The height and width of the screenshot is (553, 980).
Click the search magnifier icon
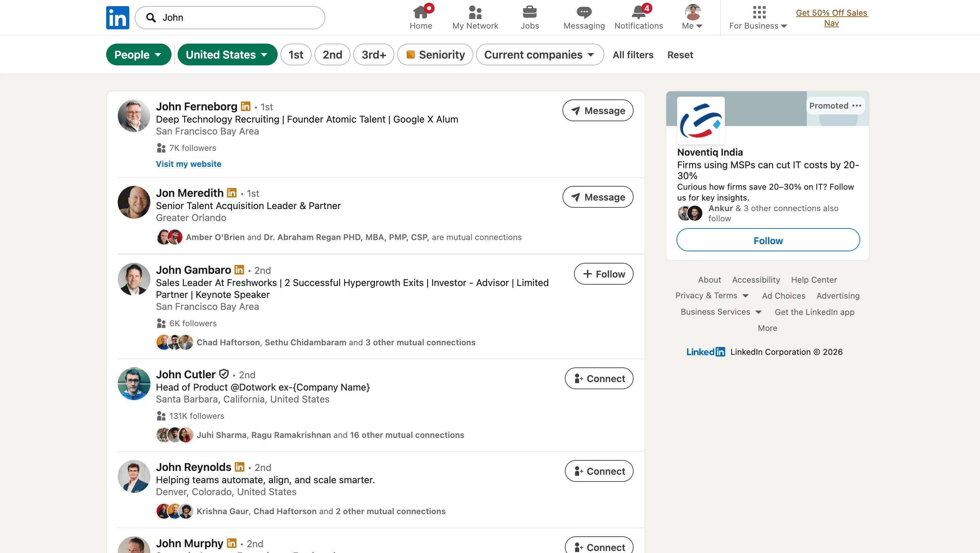[x=151, y=17]
